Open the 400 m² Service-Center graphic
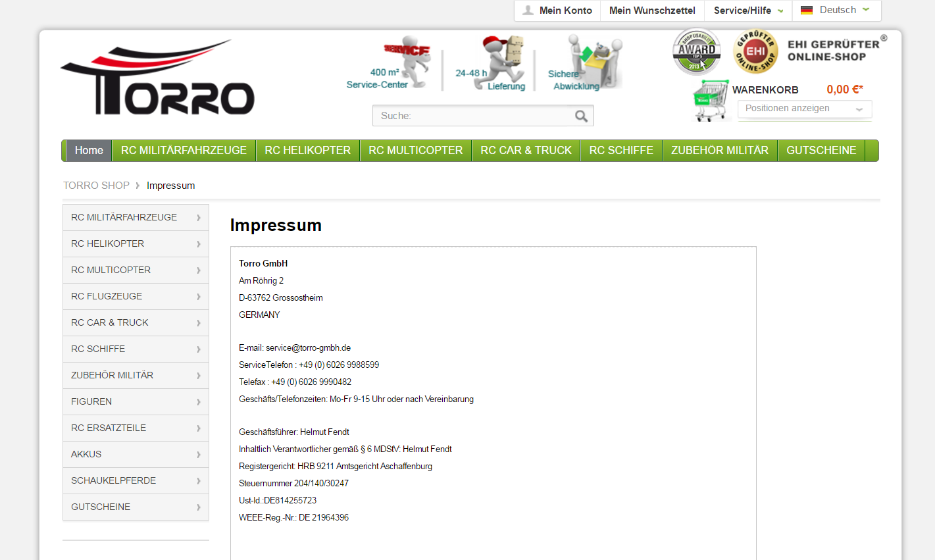Screen dimensions: 935x560 [389, 64]
